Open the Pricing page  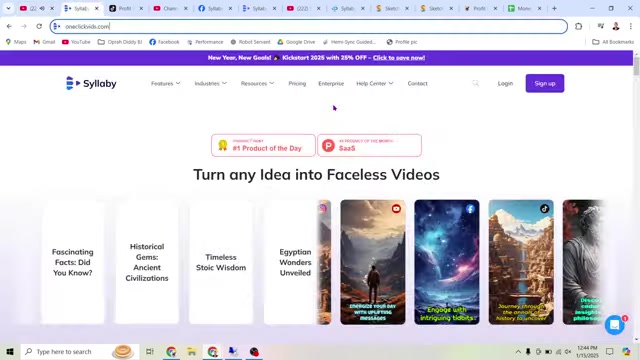point(297,83)
